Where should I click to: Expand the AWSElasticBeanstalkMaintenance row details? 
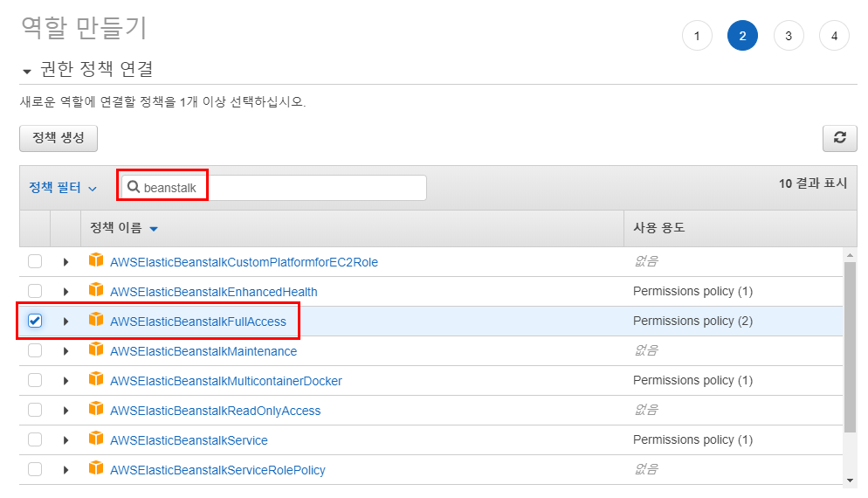(x=65, y=351)
